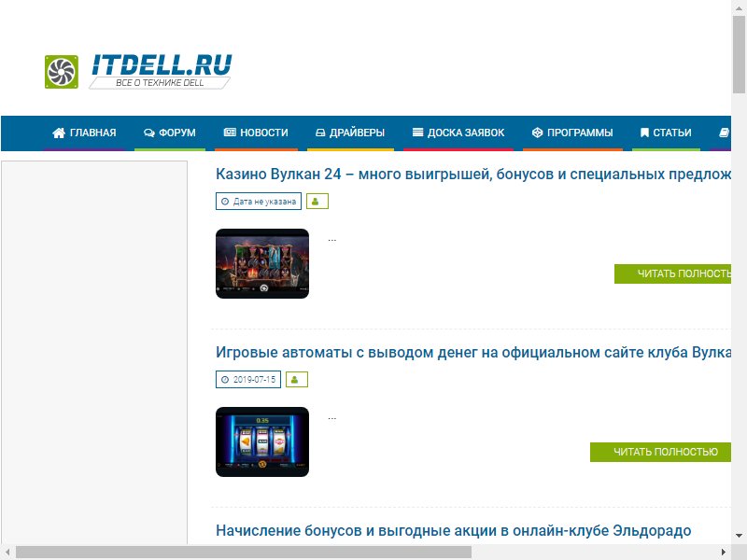This screenshot has height=560, width=747.
Task: Open the Статьи menu item
Action: pyautogui.click(x=666, y=133)
